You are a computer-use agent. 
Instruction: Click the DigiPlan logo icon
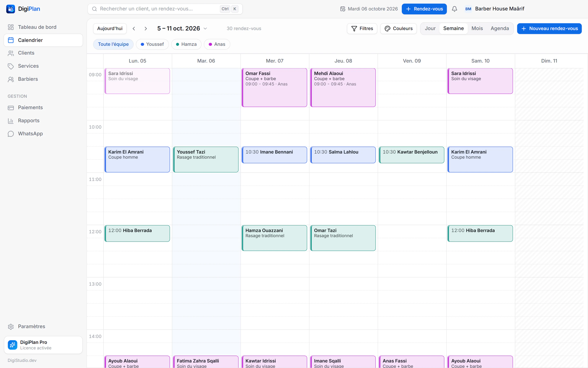[x=10, y=9]
